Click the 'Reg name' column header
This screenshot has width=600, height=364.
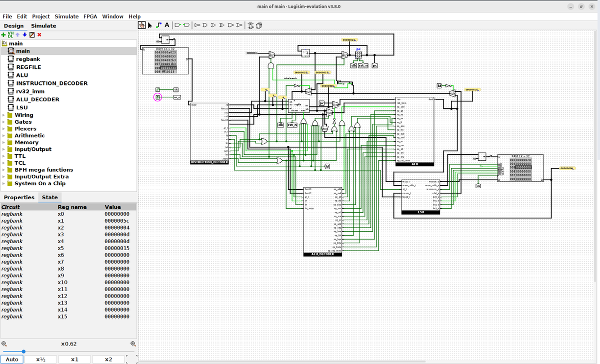(72, 207)
